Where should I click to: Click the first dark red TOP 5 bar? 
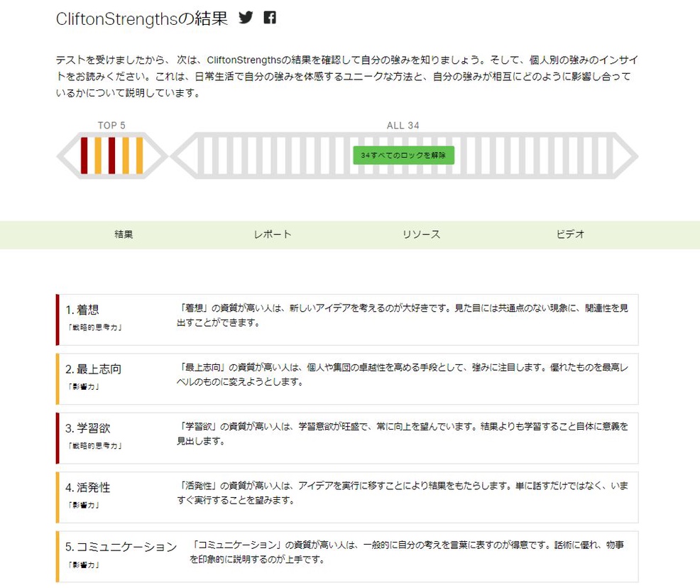84,156
